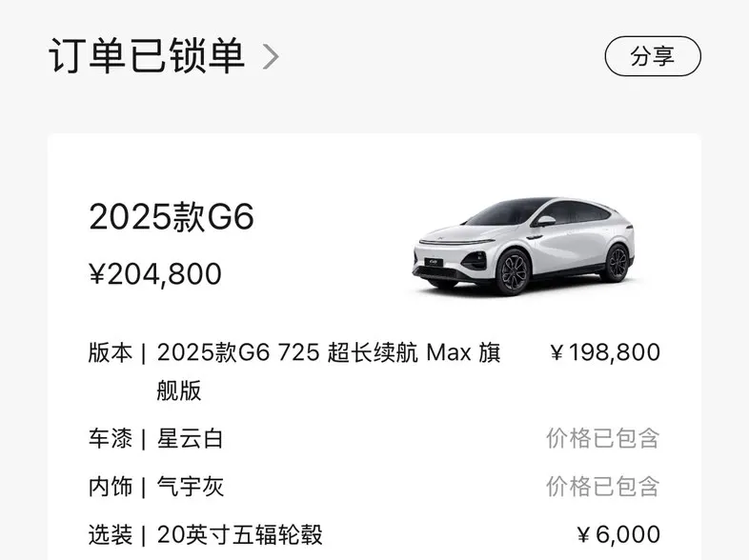Select the 选装 options label

(x=111, y=534)
